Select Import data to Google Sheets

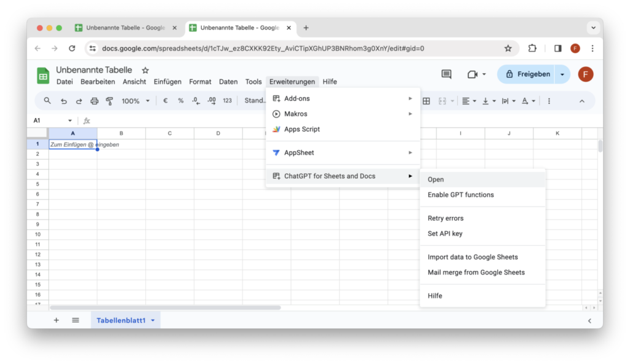tap(482, 257)
